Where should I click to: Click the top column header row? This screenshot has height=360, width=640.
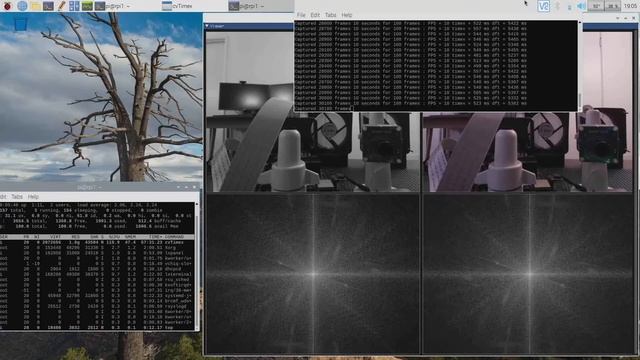pos(97,237)
